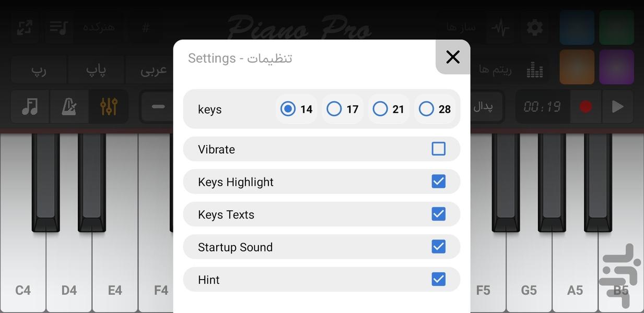Click the music note icon
Image resolution: width=644 pixels, height=313 pixels.
[x=30, y=107]
